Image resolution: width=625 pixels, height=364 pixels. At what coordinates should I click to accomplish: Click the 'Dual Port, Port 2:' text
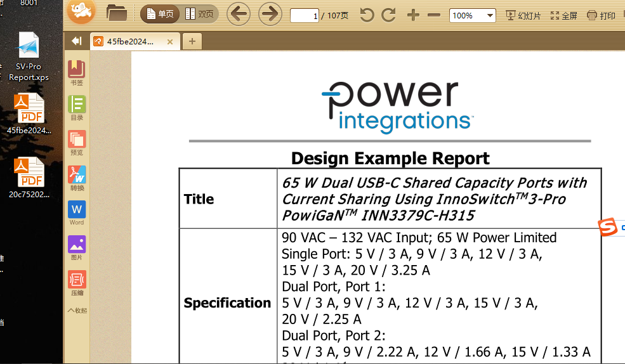point(333,335)
